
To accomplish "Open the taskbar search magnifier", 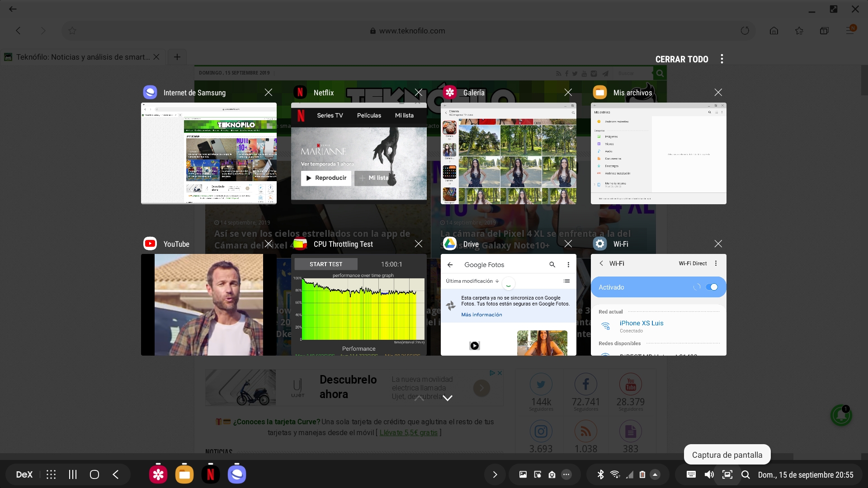I will click(745, 474).
